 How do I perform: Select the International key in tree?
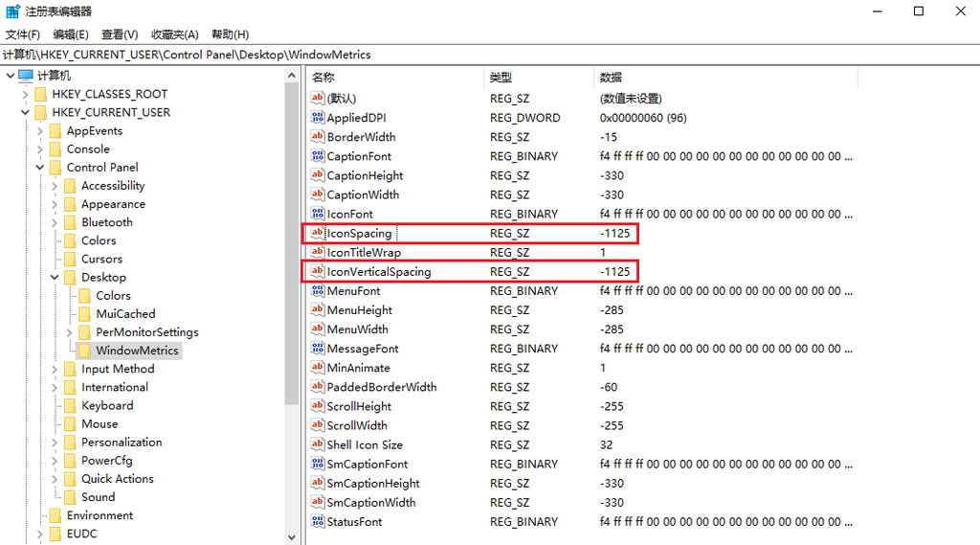tap(115, 387)
